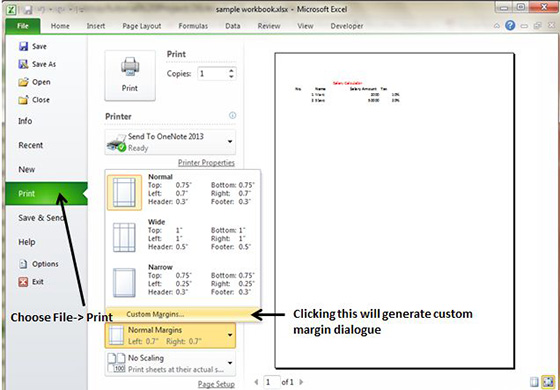Click the blue Help question mark icon

(x=510, y=26)
